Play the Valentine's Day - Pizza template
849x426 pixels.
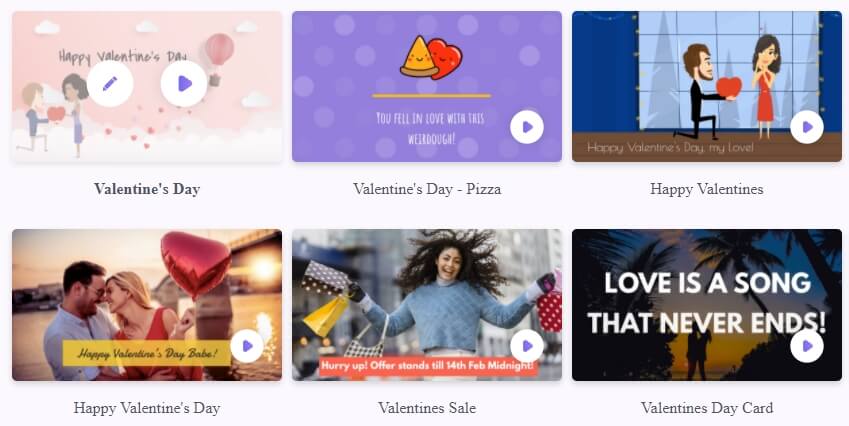[527, 127]
